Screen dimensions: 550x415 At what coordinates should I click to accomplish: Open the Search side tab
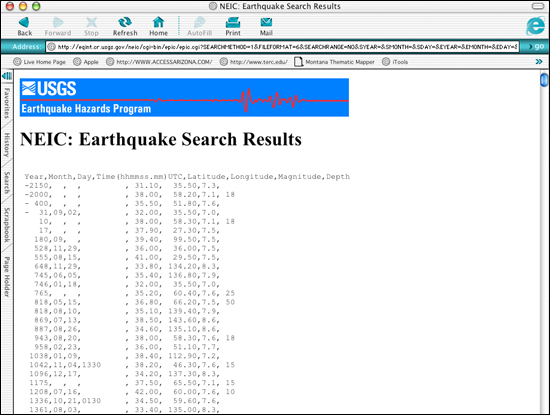point(7,182)
